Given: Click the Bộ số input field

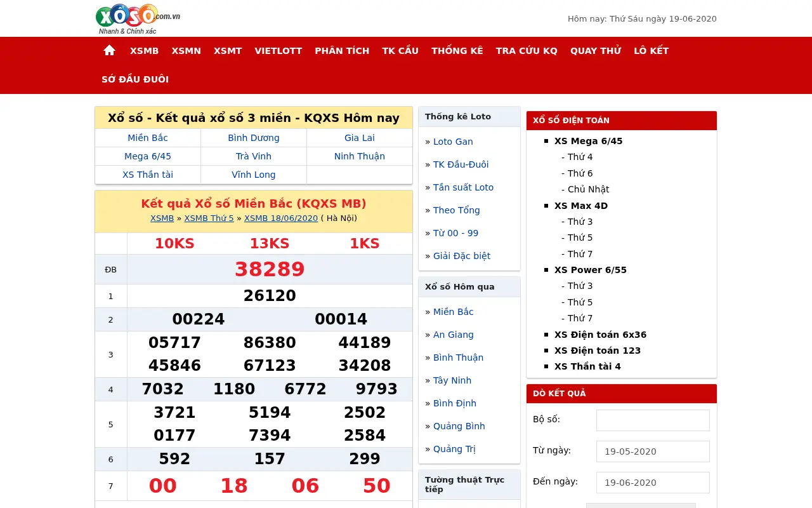Looking at the screenshot, I should coord(653,420).
